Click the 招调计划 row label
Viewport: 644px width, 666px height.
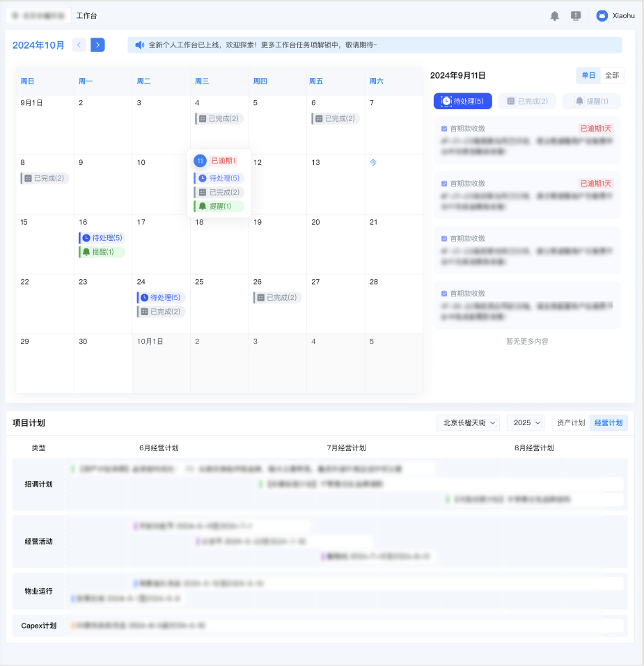pos(39,484)
